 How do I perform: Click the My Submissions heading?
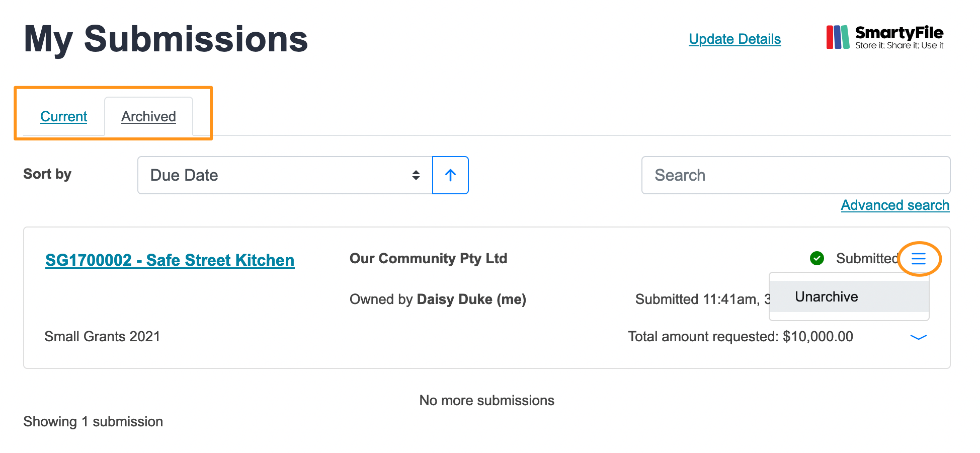pos(166,39)
